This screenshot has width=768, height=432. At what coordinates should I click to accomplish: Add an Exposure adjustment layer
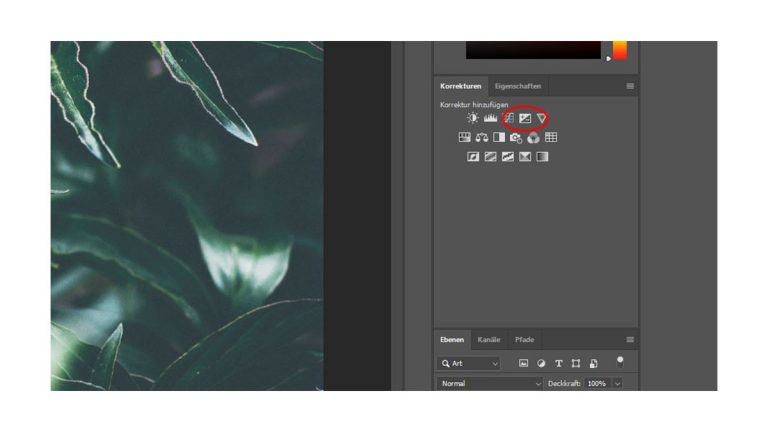[x=524, y=118]
